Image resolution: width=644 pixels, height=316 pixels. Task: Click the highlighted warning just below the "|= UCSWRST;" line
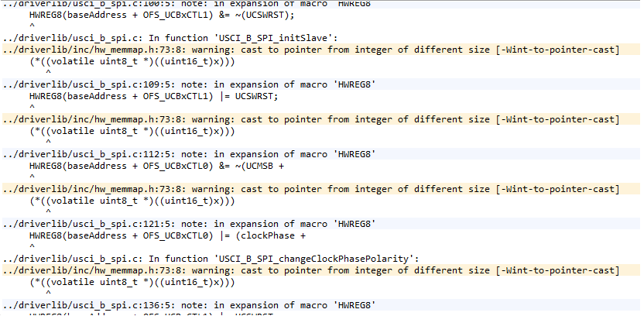[310, 119]
